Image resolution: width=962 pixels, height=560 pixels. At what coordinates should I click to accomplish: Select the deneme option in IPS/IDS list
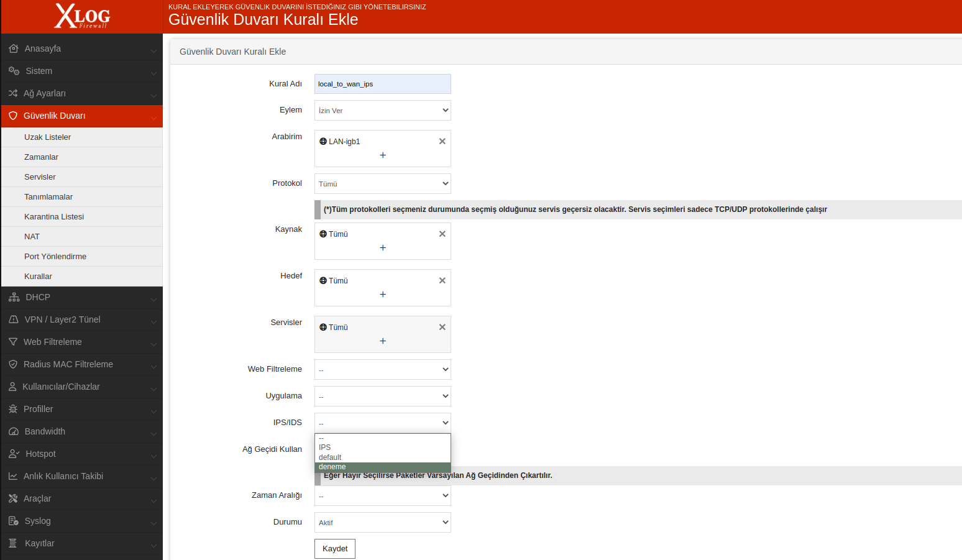[383, 467]
